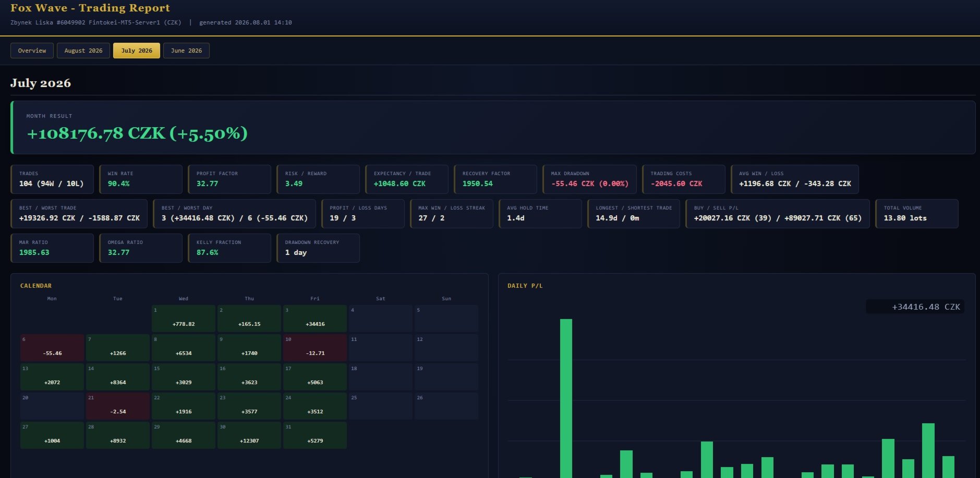Select calendar day 10 showing -12.71
Viewport: 980px width, 478px height.
click(x=315, y=348)
